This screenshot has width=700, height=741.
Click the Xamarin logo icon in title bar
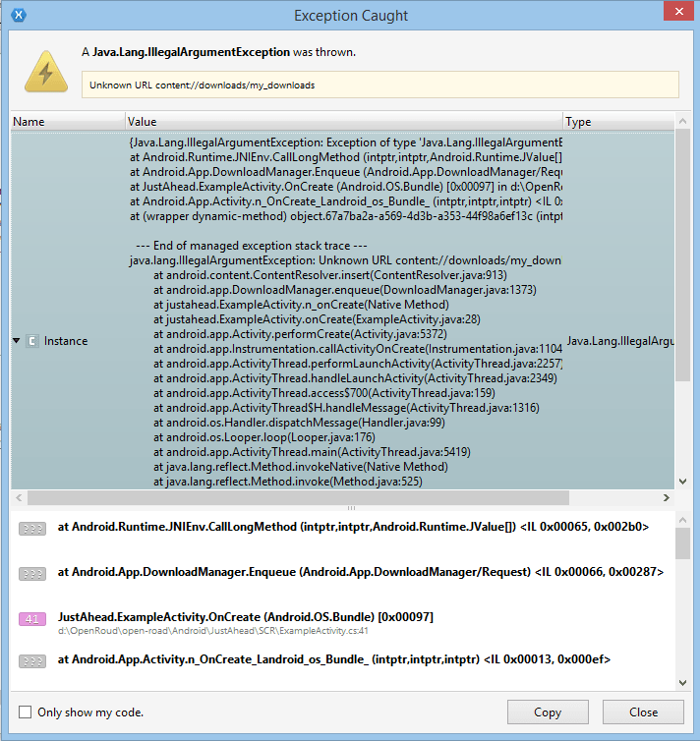[19, 15]
